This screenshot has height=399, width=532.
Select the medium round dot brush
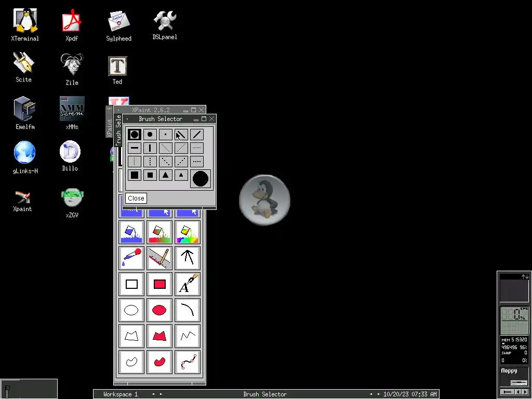click(x=150, y=135)
